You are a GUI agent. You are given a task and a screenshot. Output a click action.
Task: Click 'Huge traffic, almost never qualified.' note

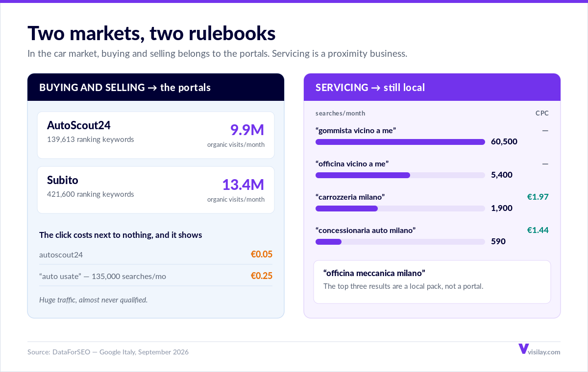pos(94,300)
